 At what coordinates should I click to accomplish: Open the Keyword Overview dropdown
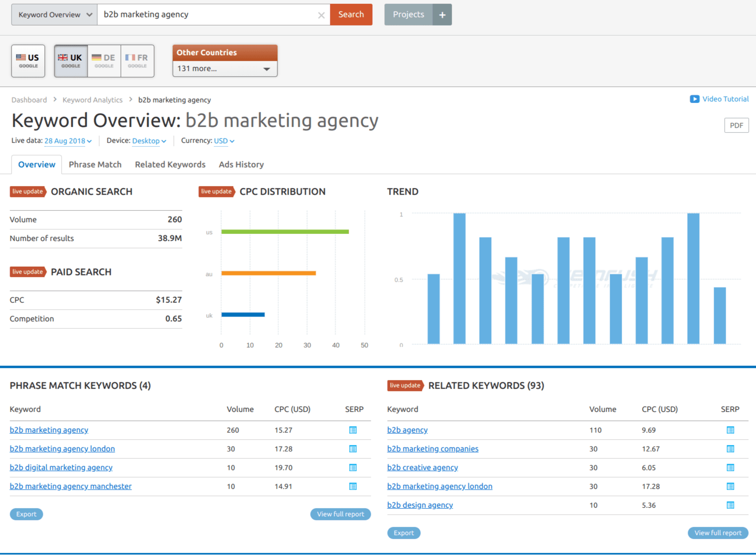click(x=54, y=14)
